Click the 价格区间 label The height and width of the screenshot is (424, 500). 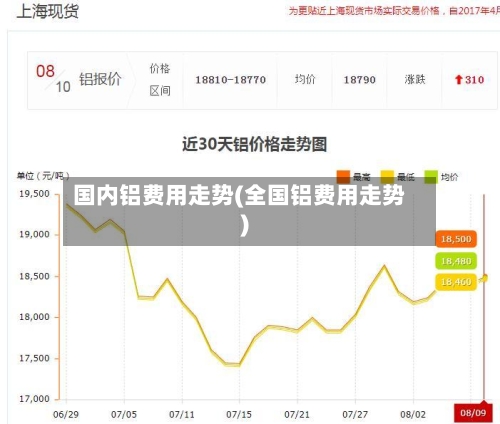pyautogui.click(x=160, y=80)
